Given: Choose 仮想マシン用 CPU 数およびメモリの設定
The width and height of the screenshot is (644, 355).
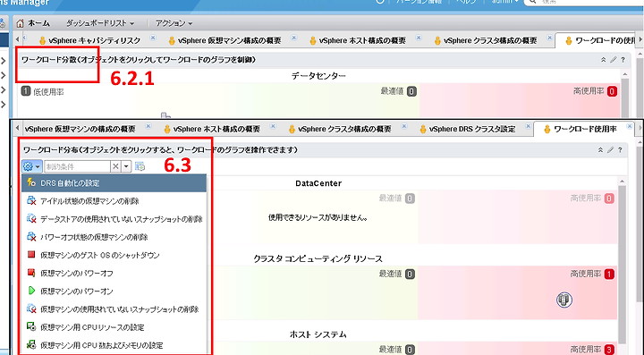Looking at the screenshot, I should coord(114,345).
